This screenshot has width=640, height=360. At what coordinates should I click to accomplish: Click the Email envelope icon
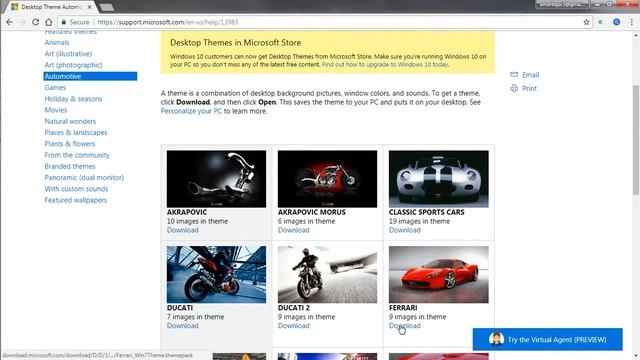pyautogui.click(x=514, y=75)
